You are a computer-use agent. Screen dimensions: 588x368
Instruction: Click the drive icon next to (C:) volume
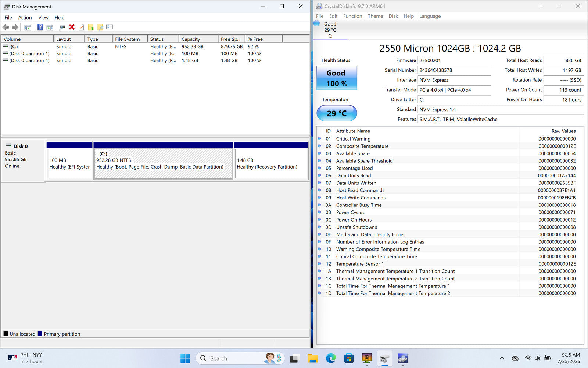point(6,47)
